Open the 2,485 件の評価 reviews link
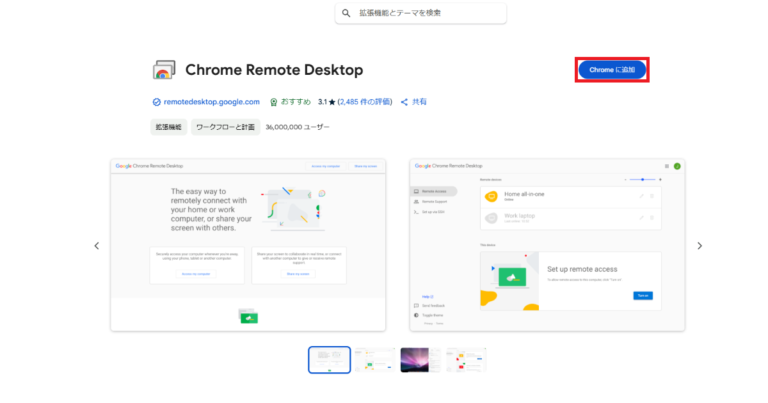The height and width of the screenshot is (403, 768). (367, 102)
